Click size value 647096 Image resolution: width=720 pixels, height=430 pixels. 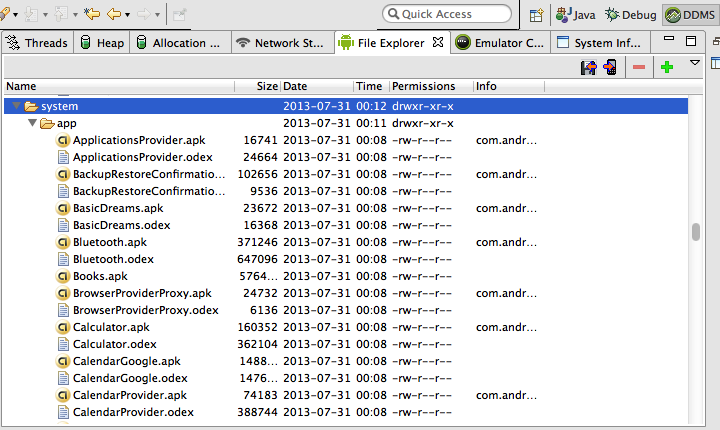[257, 259]
